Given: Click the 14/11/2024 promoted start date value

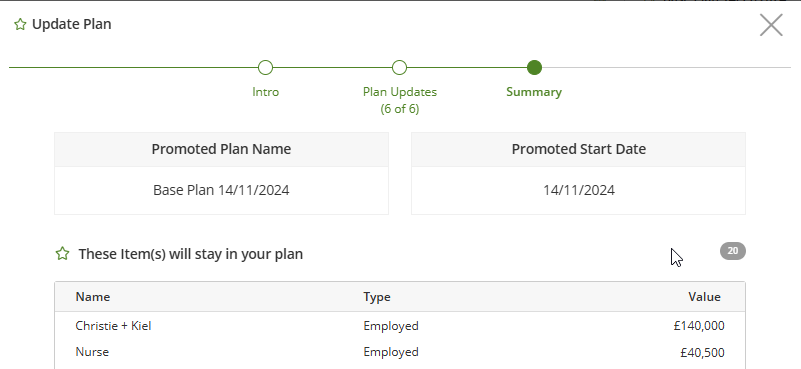Looking at the screenshot, I should click(578, 190).
